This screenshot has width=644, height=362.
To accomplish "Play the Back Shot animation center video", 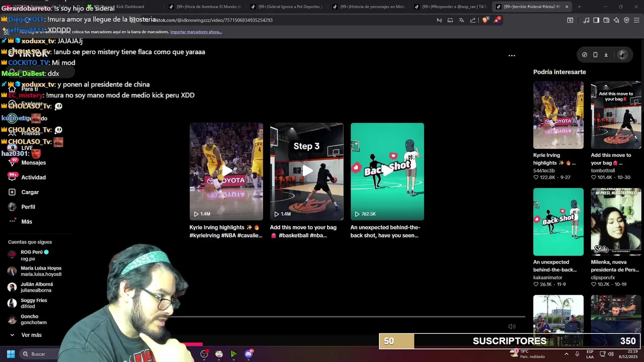I will pyautogui.click(x=387, y=171).
